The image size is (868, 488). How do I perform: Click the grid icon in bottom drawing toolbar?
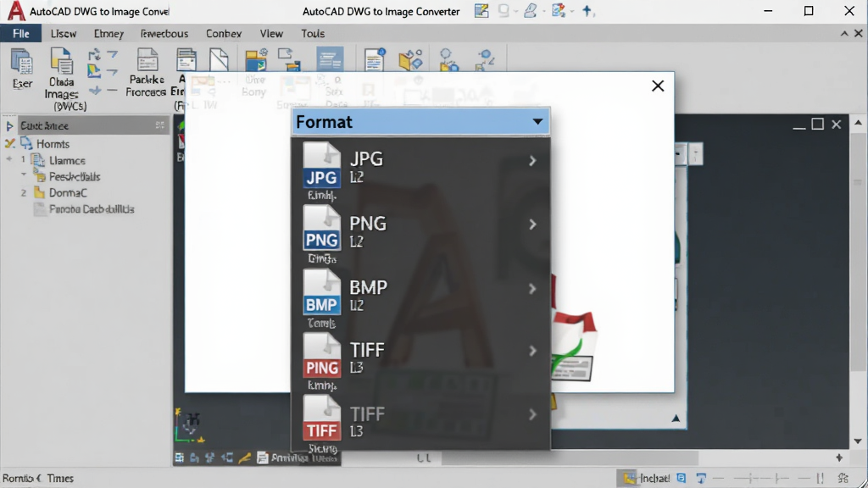pos(180,457)
